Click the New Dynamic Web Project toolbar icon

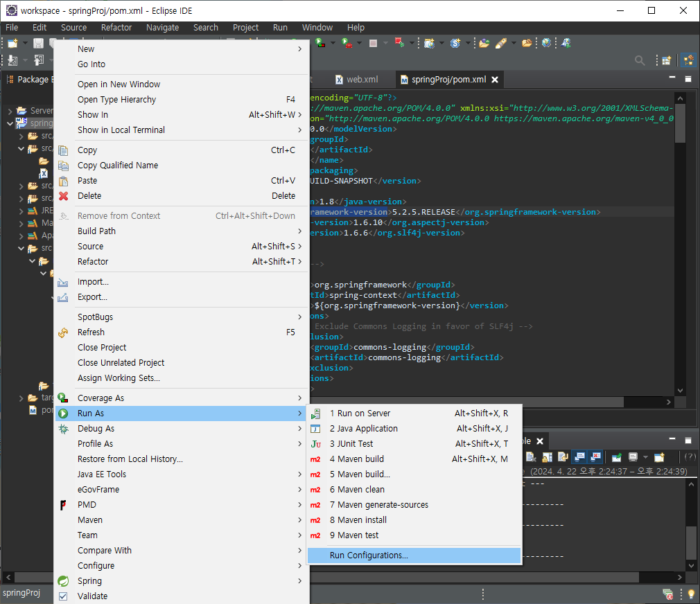429,43
